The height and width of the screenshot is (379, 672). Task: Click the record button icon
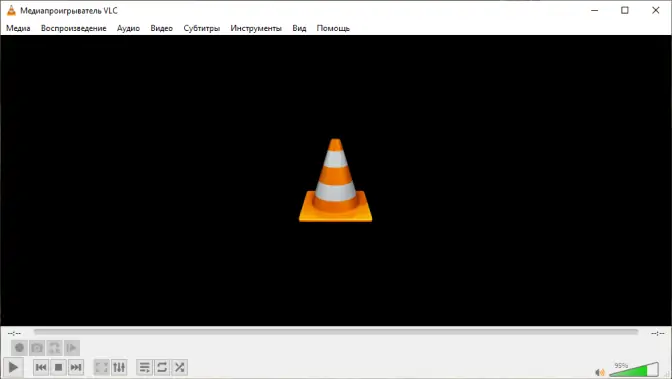[19, 348]
